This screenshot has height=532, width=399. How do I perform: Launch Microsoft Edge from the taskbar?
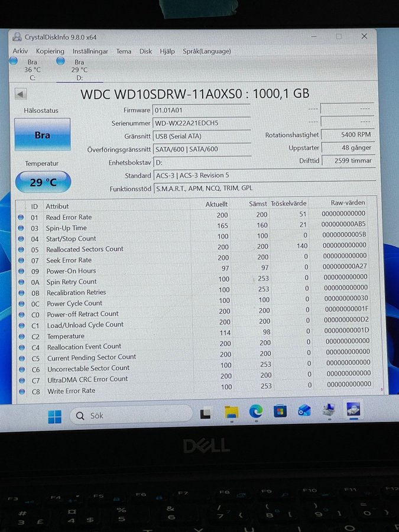[x=256, y=412]
